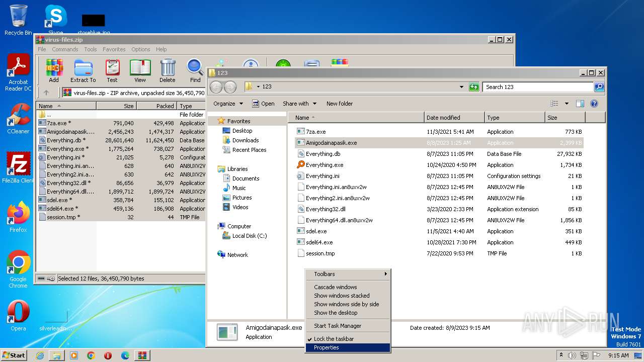
Task: Show hidden system tray icons
Action: click(x=561, y=355)
